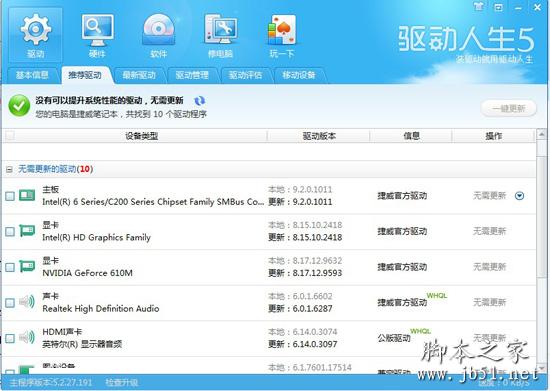Viewport: 550px width, 391px height.
Task: Open the 驱动 (Driver) gear section
Action: point(35,35)
